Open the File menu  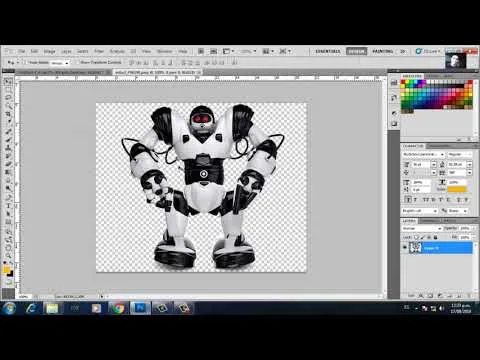pos(22,51)
